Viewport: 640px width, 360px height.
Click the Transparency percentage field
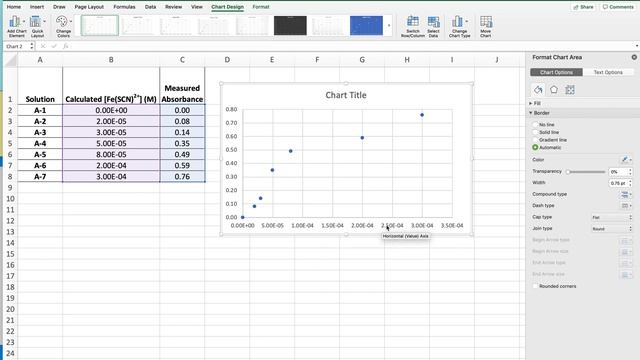pos(618,172)
